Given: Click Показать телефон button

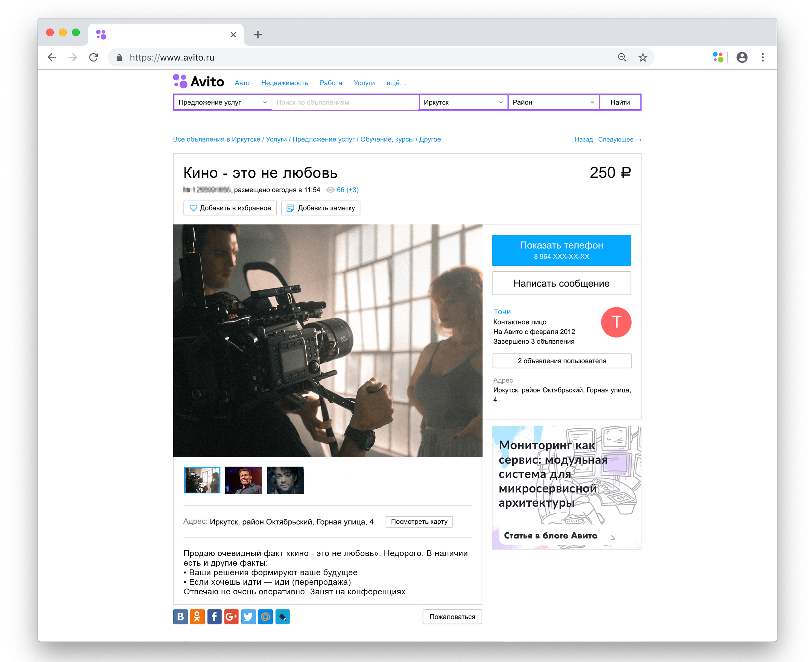Looking at the screenshot, I should [561, 250].
